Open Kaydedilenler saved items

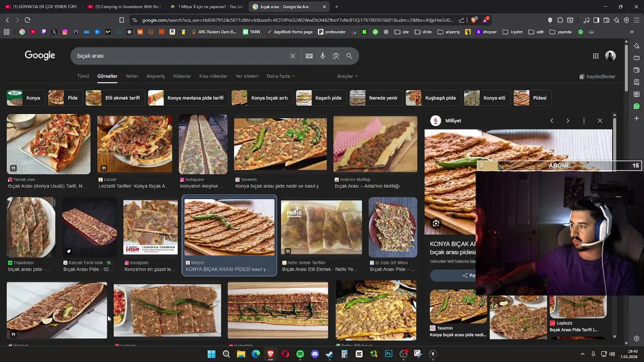click(x=597, y=76)
